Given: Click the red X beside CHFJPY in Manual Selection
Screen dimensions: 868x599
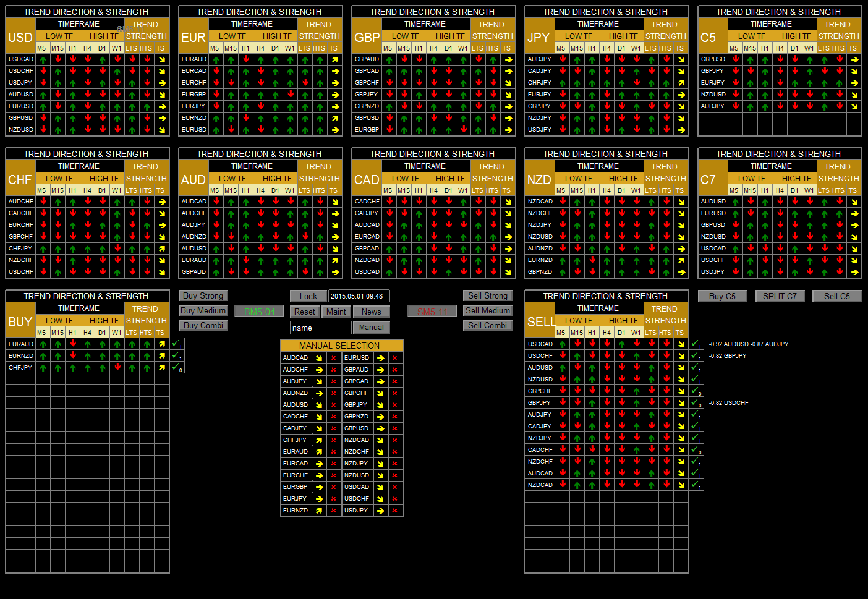Looking at the screenshot, I should [x=334, y=440].
